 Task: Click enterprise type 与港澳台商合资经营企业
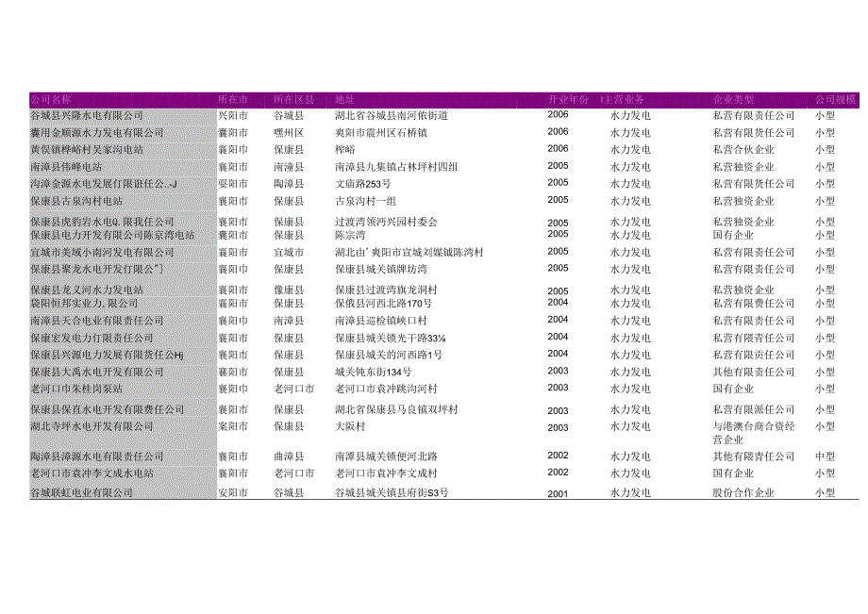[x=754, y=433]
